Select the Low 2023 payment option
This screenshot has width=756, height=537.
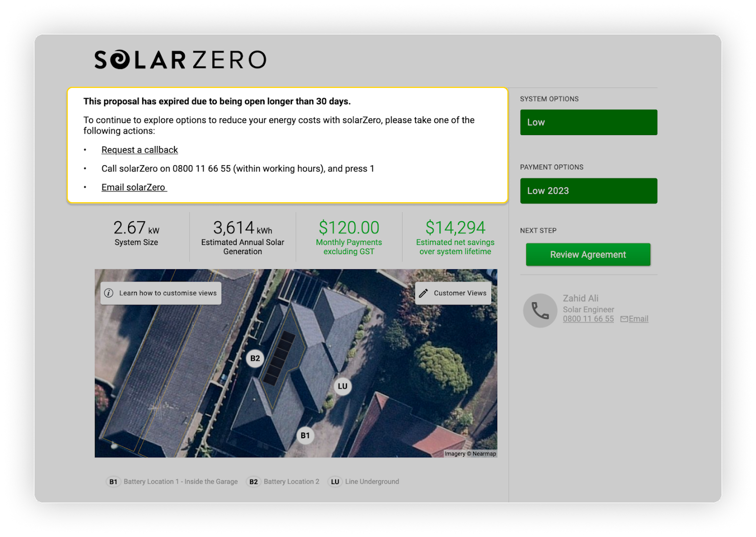click(588, 191)
